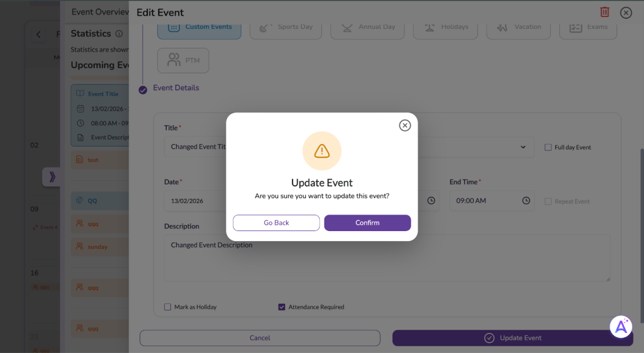Click the AI assistant floating icon

coord(621,326)
